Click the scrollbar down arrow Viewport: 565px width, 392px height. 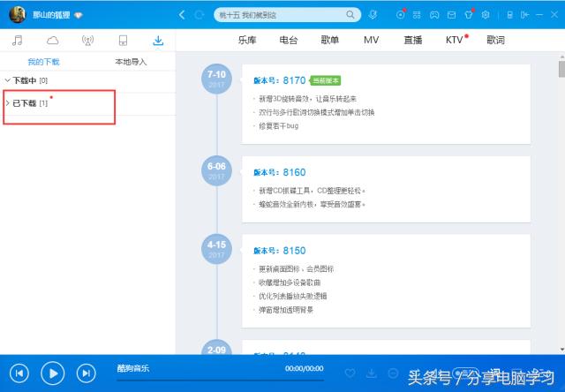562,350
